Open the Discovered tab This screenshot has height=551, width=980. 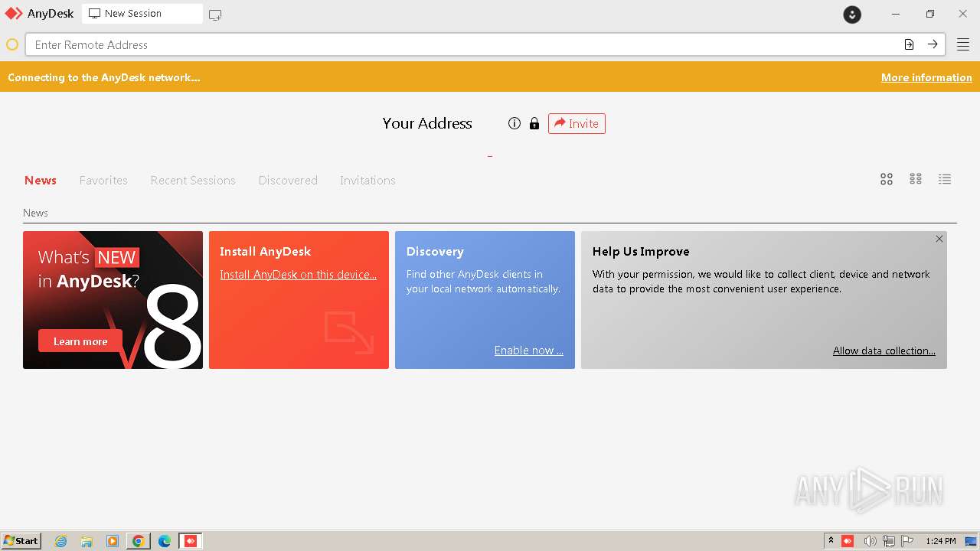(x=288, y=181)
